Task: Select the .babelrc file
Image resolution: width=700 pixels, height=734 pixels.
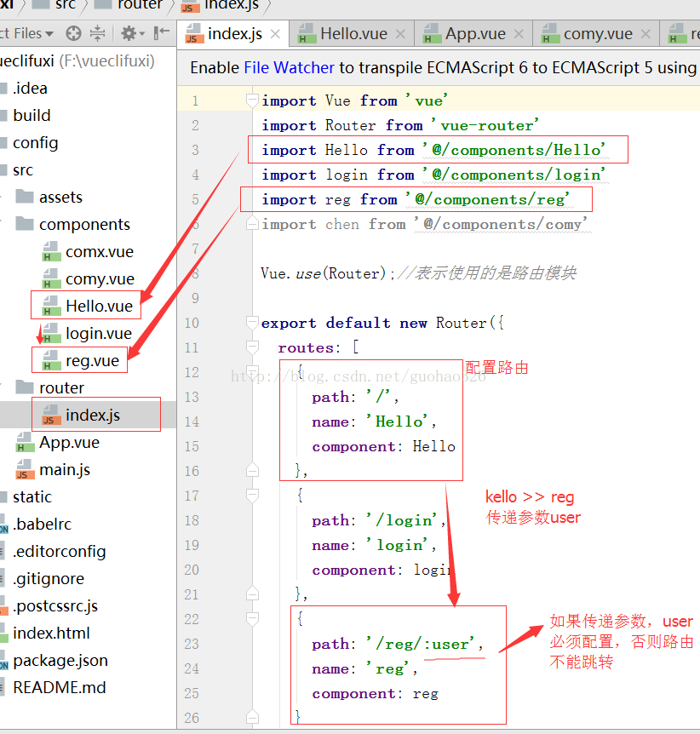Action: click(x=42, y=524)
